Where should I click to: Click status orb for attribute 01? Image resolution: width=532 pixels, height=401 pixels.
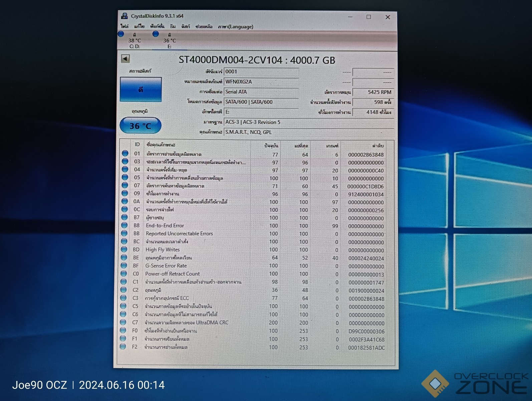(x=125, y=153)
